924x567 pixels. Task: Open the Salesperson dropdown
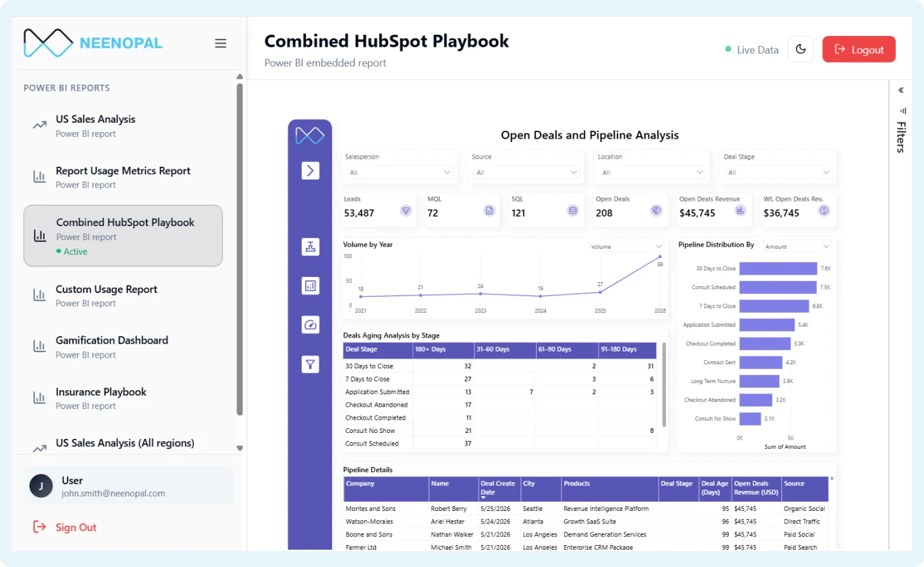(x=399, y=172)
